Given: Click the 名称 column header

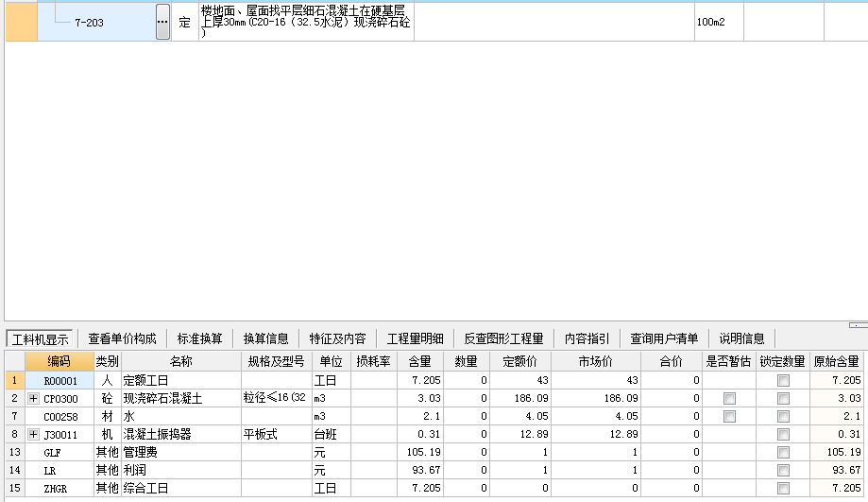Looking at the screenshot, I should coord(181,361).
